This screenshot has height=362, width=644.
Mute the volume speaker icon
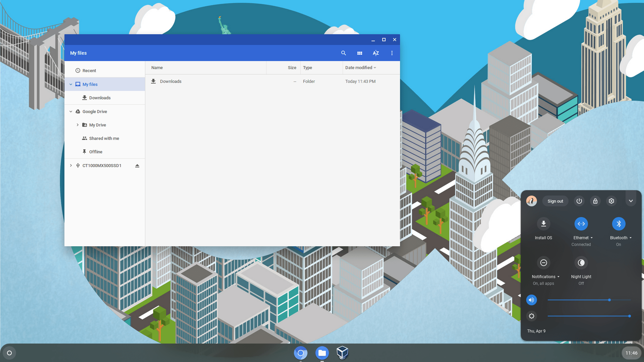[531, 300]
